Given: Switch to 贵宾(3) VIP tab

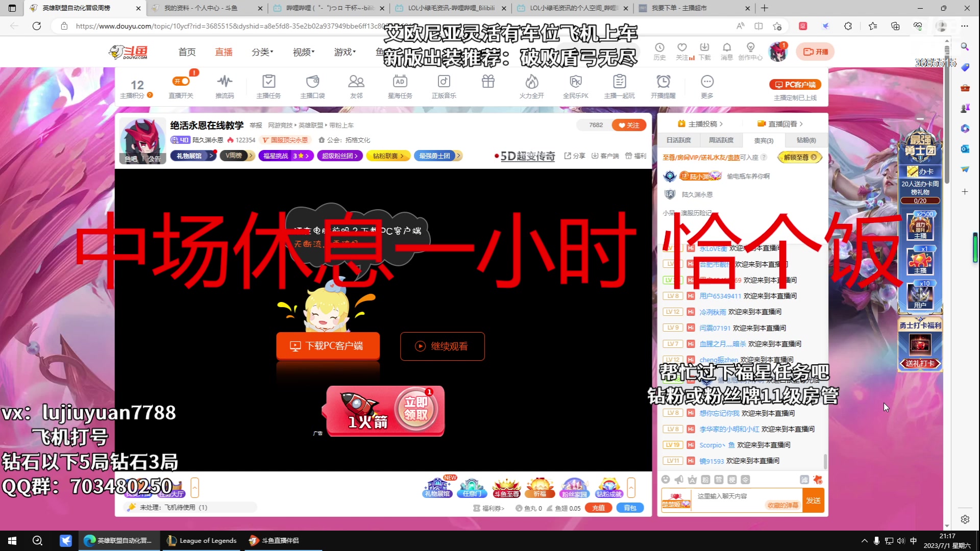Looking at the screenshot, I should [764, 140].
